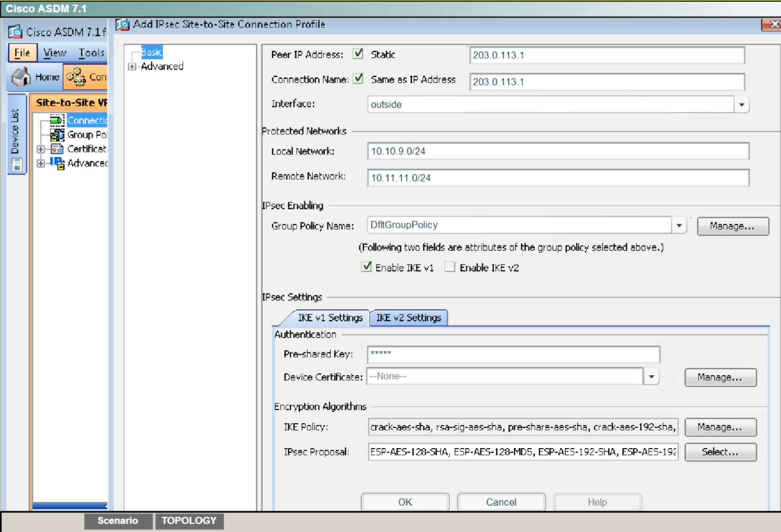The height and width of the screenshot is (532, 781).
Task: Click the Certificate Management tree icon
Action: 57,149
